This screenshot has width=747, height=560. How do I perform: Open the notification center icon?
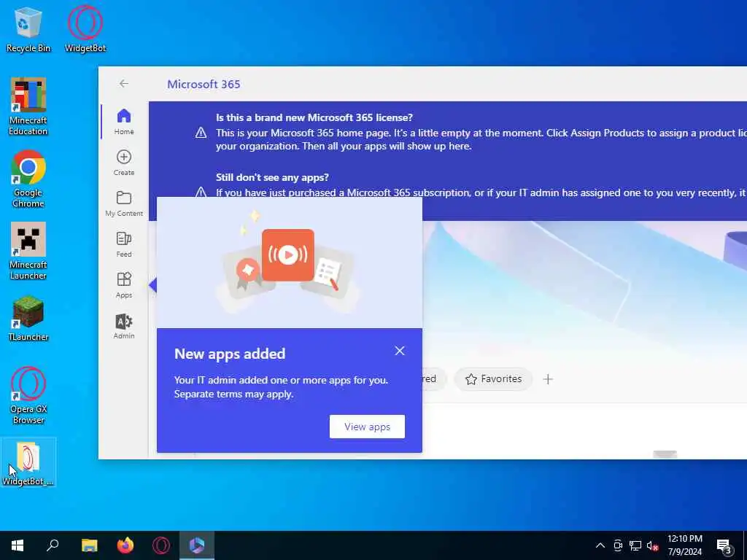click(724, 545)
